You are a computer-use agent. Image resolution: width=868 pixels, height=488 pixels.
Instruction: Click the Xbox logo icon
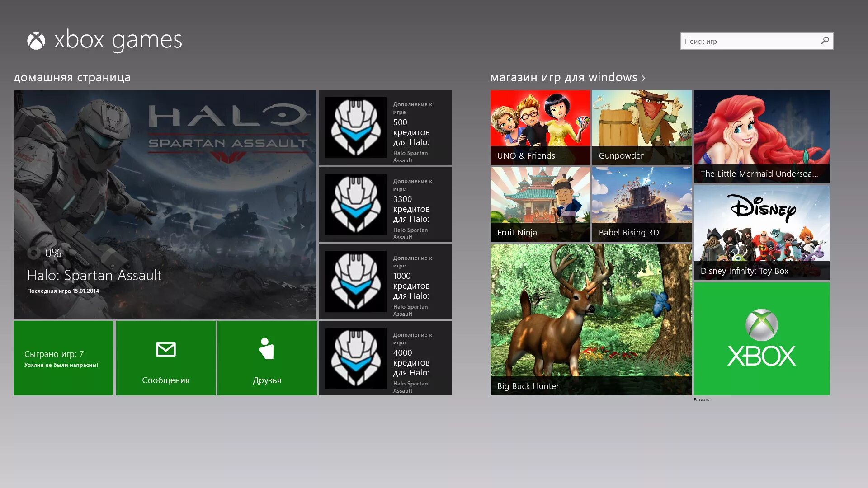[37, 39]
